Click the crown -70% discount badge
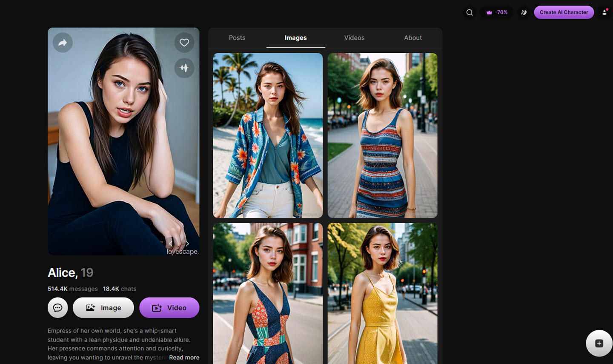Viewport: 613px width, 364px height. pyautogui.click(x=496, y=12)
